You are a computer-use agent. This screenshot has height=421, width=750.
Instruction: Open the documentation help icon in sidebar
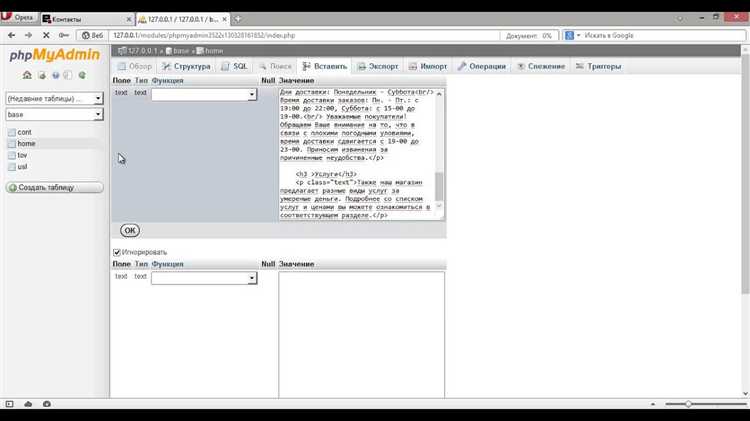[55, 75]
